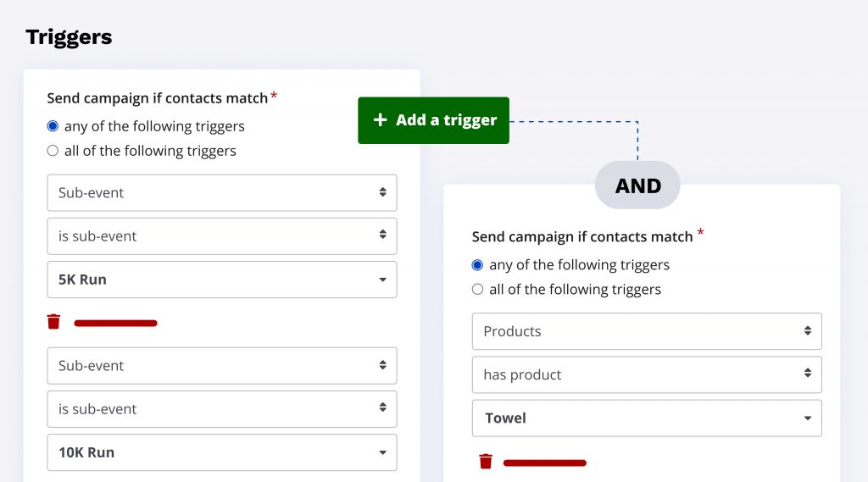Select left 'all of the following triggers' radio
Image resolution: width=868 pixels, height=482 pixels.
point(53,151)
